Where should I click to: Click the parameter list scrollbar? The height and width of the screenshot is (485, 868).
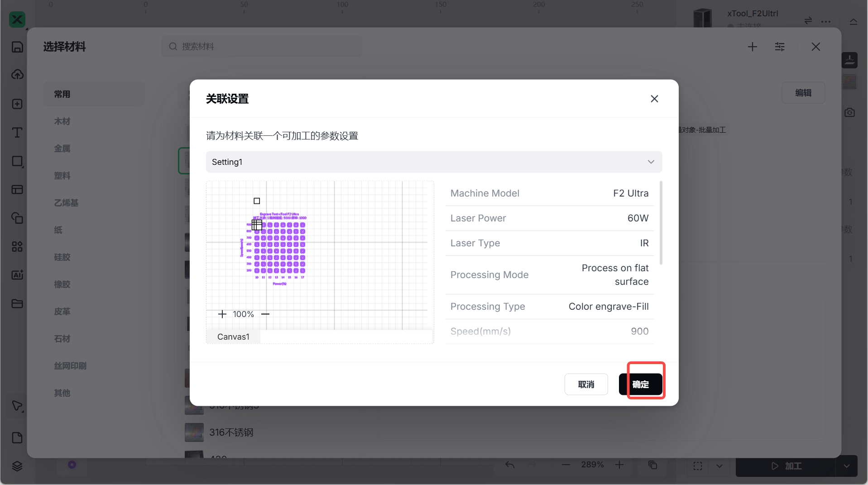point(661,223)
